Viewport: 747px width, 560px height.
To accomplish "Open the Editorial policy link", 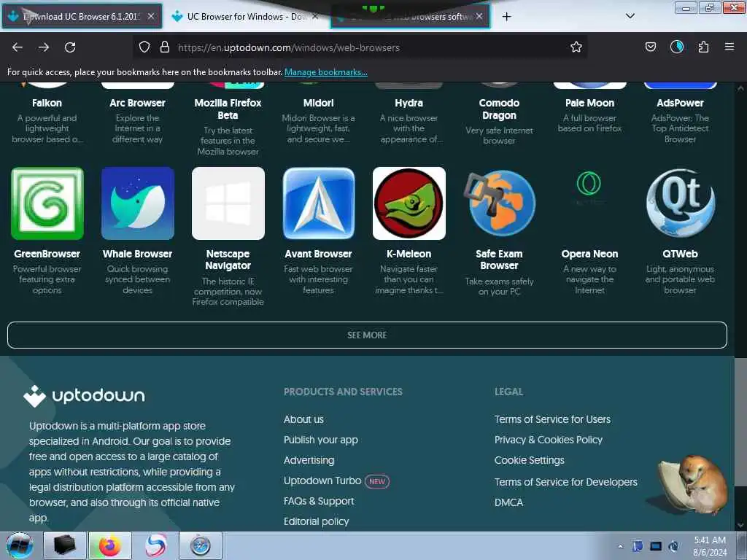I will click(x=317, y=522).
